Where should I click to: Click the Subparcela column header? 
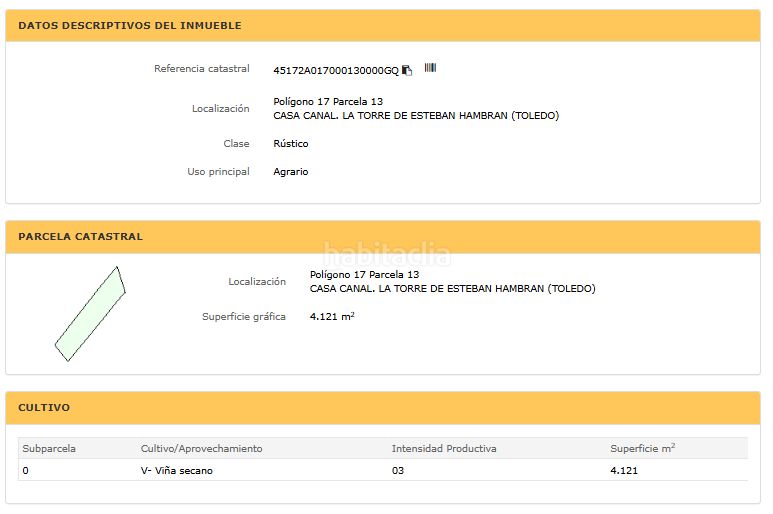click(x=49, y=448)
